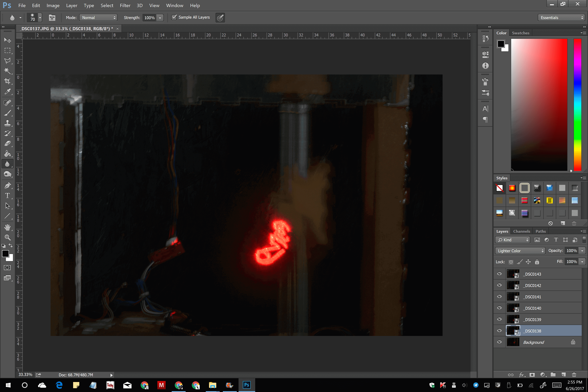Hide the Background layer
Viewport: 588px width, 392px height.
coord(499,342)
